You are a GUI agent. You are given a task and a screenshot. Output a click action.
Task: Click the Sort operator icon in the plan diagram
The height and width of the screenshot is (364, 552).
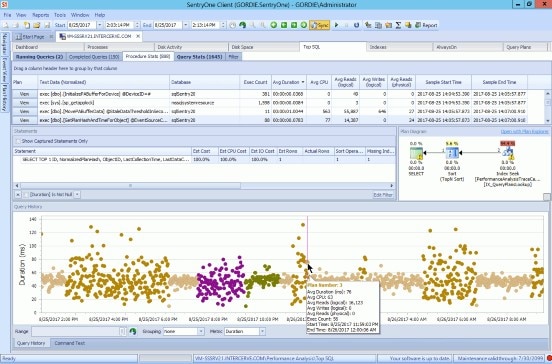click(x=452, y=153)
